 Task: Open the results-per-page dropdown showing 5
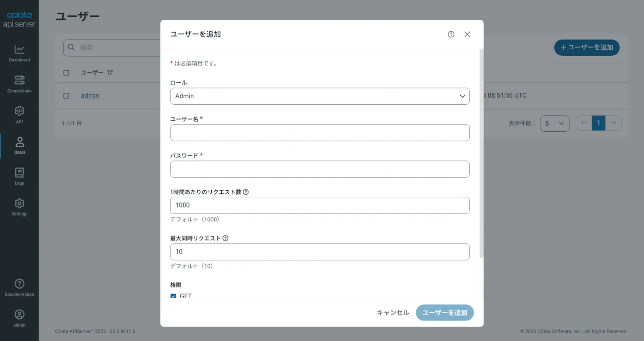coord(555,123)
